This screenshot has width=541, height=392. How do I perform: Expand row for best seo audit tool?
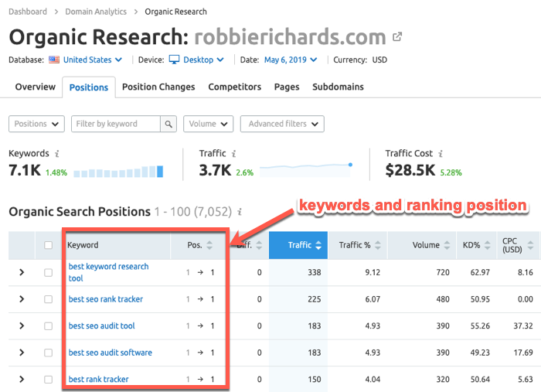tap(22, 326)
